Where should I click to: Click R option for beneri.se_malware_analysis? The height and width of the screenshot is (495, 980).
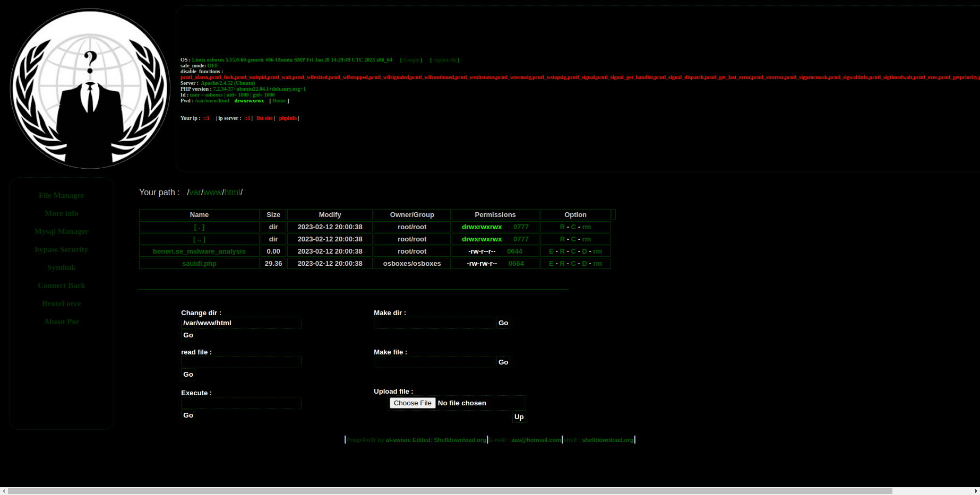(x=562, y=251)
